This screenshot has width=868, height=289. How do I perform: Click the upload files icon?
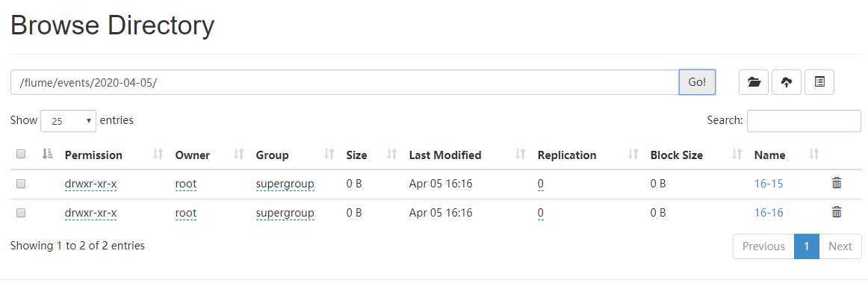pyautogui.click(x=786, y=82)
